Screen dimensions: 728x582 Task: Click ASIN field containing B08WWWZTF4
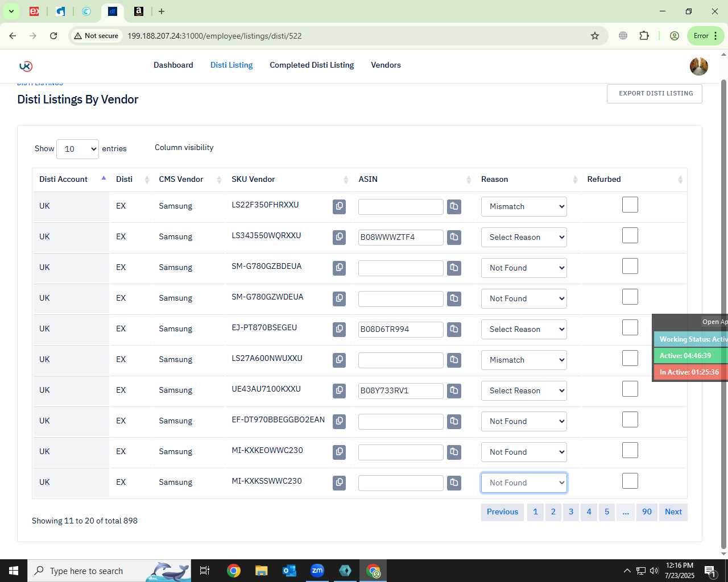401,237
